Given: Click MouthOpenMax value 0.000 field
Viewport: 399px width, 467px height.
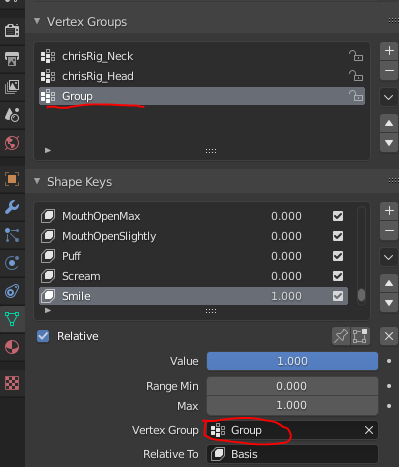Looking at the screenshot, I should 286,216.
